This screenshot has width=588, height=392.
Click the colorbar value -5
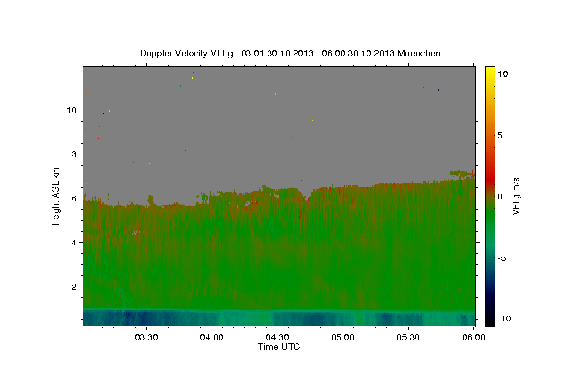click(502, 258)
